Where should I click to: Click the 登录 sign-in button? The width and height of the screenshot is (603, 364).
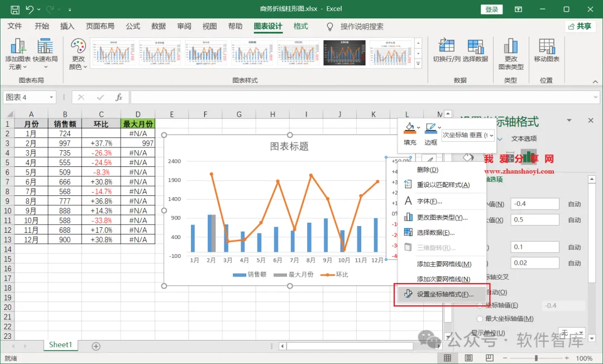491,9
